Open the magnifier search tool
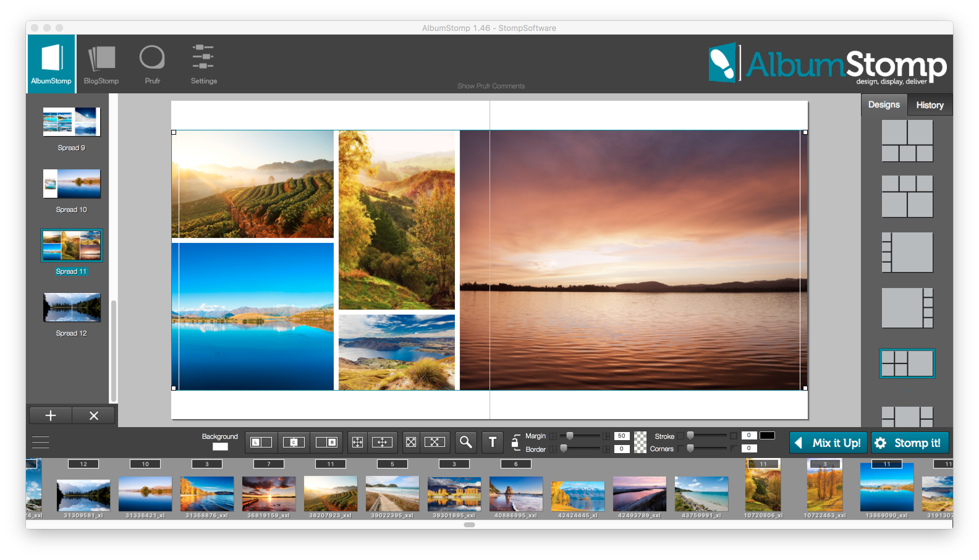The height and width of the screenshot is (560, 979). point(466,442)
